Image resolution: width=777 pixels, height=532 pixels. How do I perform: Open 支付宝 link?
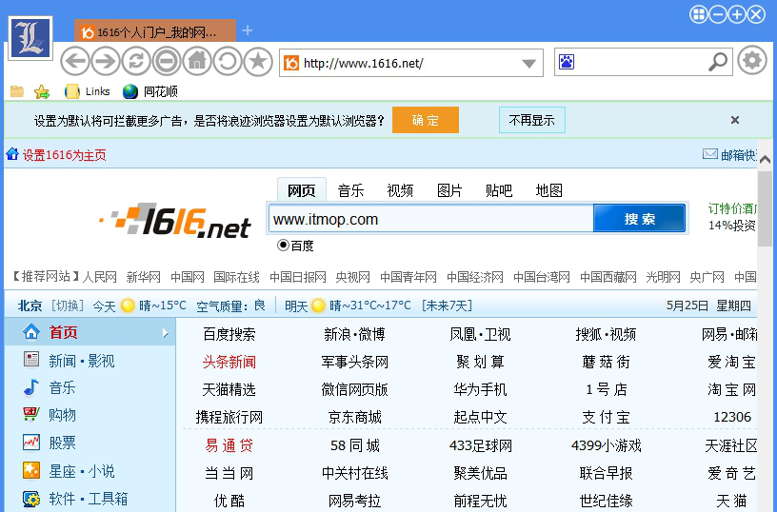click(x=606, y=417)
